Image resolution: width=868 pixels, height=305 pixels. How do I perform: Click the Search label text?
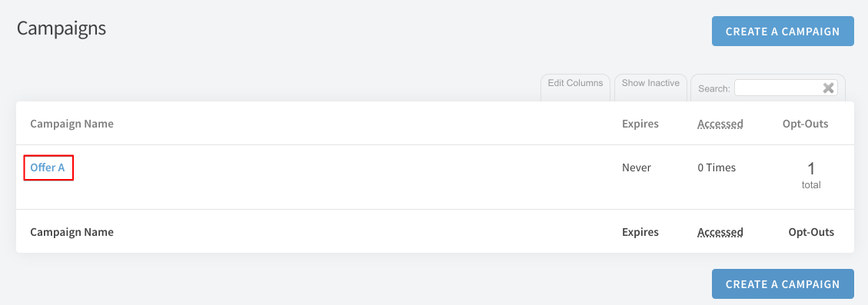[714, 88]
